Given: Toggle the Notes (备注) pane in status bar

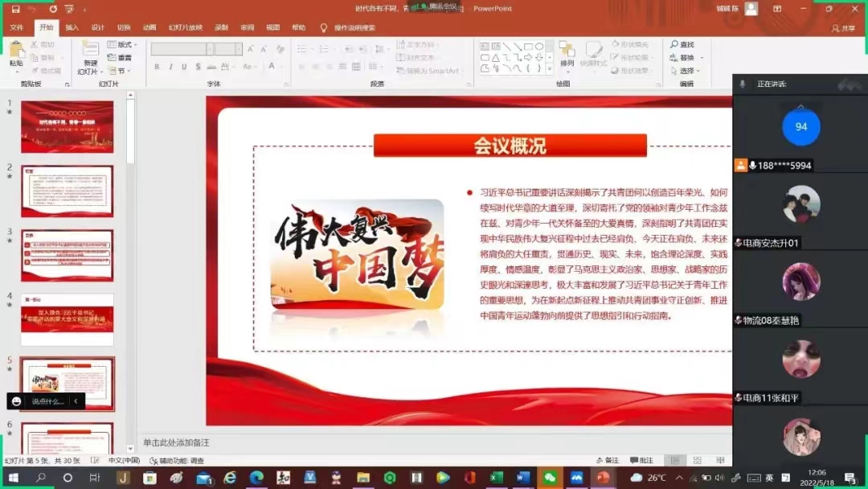Looking at the screenshot, I should click(608, 460).
